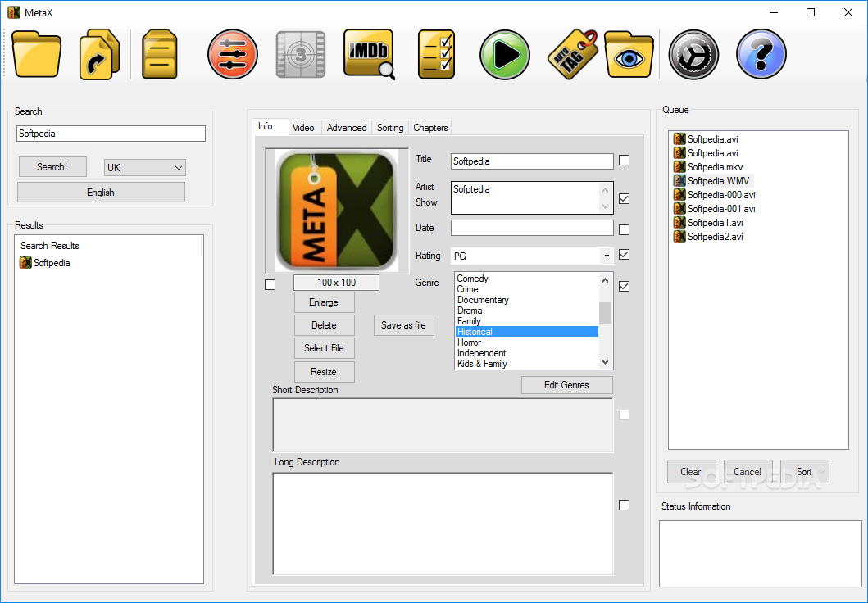Uncheck the Rating checkbox

pos(624,255)
